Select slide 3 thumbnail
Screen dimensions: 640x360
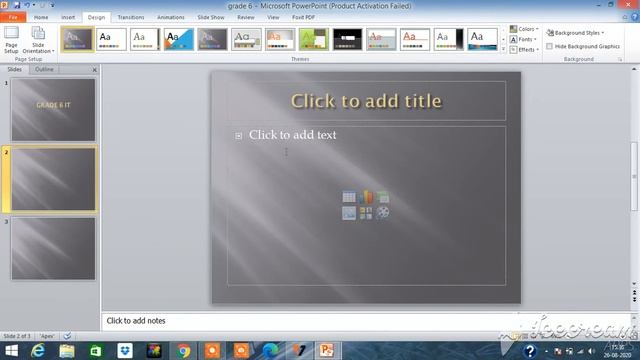click(x=53, y=249)
